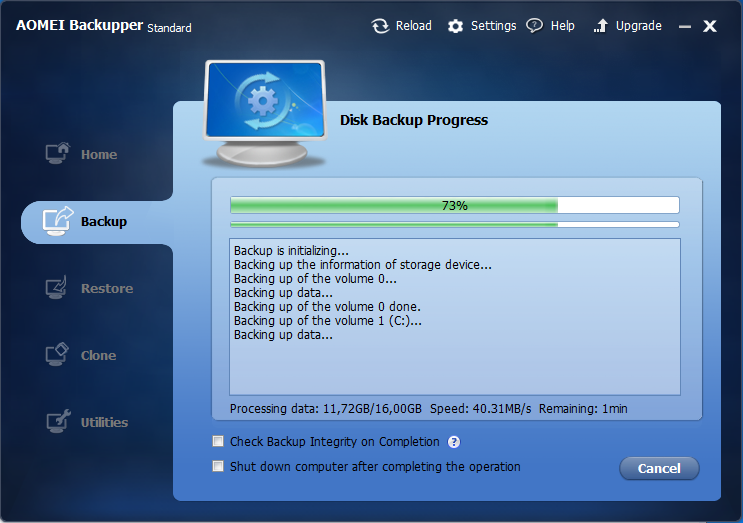This screenshot has height=523, width=743.
Task: Click the thin secondary progress bar
Action: (x=454, y=225)
